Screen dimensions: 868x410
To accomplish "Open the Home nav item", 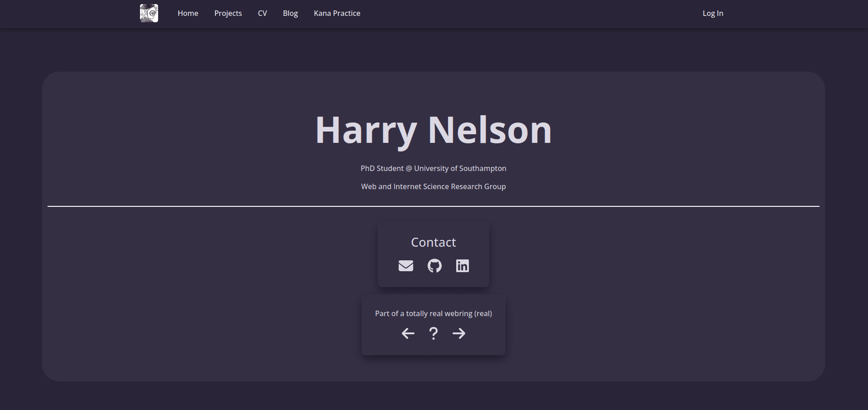I will [x=188, y=13].
